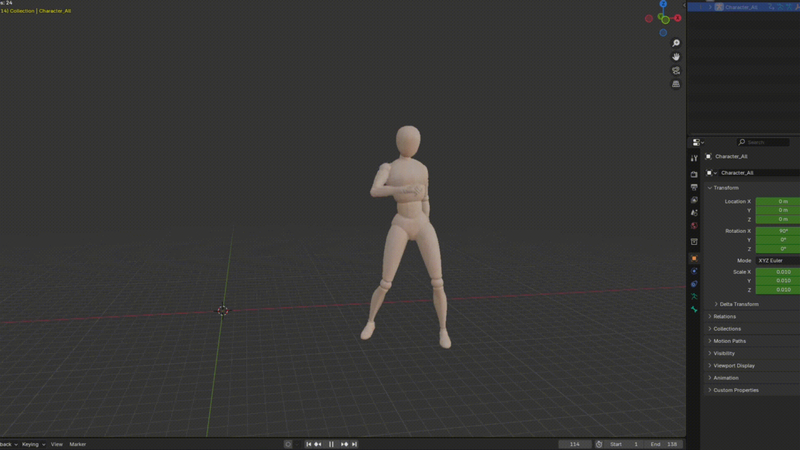Toggle the camera view icon
Viewport: 800px width, 450px height.
point(676,71)
